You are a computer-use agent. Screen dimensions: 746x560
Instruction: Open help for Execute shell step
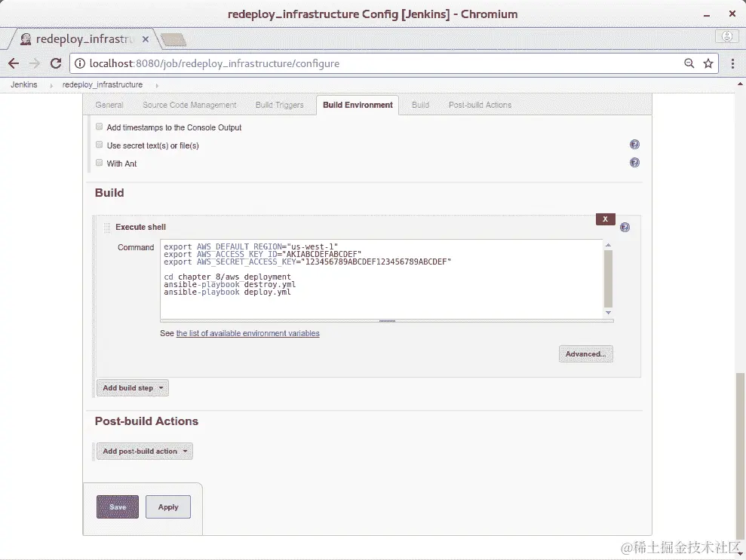[x=625, y=227]
